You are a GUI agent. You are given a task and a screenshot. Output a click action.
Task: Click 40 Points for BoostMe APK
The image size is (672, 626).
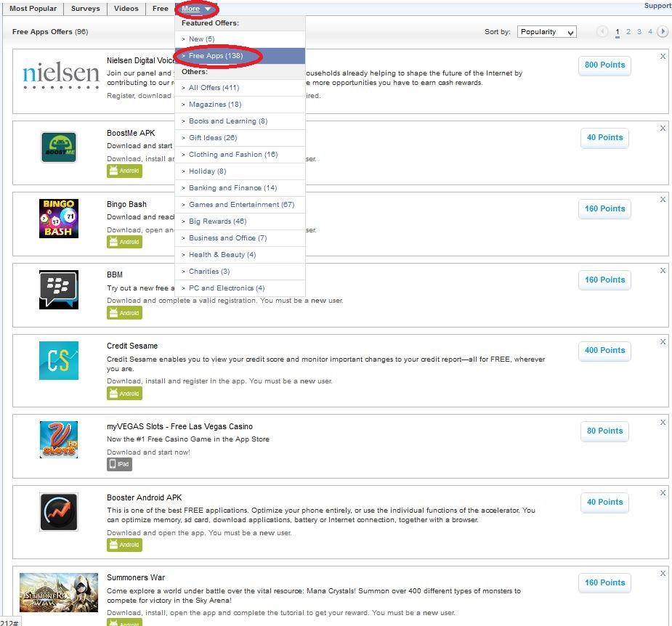coord(604,138)
